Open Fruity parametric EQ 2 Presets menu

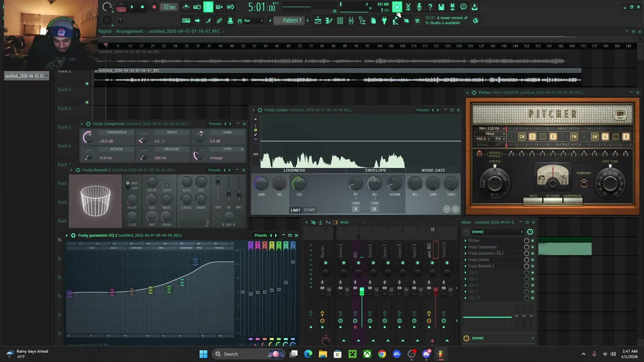(261, 235)
